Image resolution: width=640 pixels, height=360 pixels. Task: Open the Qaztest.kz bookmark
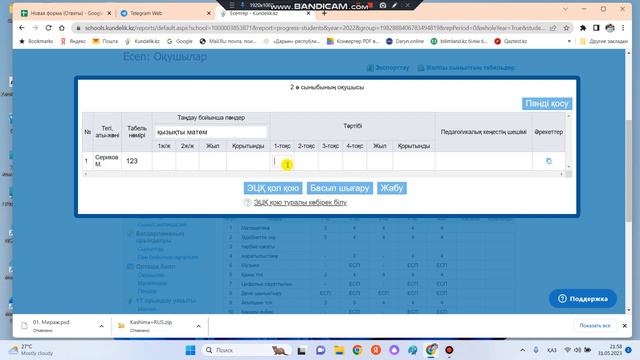tap(511, 41)
